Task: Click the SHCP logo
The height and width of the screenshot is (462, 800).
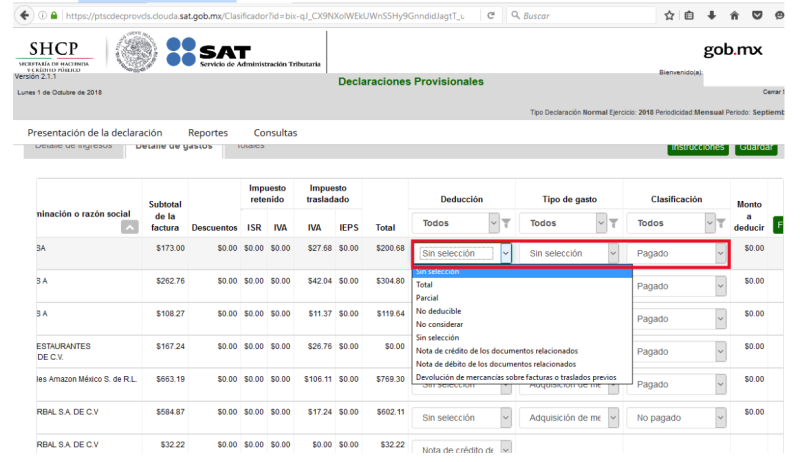Action: click(54, 55)
